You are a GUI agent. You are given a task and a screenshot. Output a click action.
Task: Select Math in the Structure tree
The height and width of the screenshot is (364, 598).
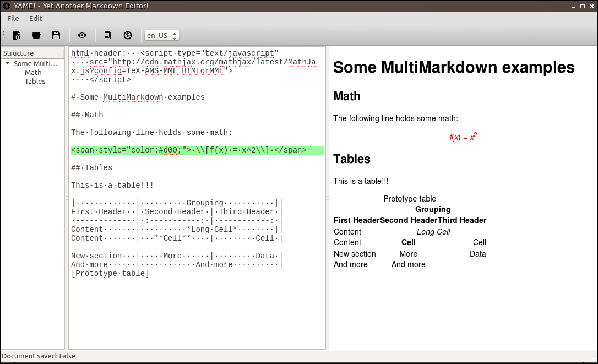coord(33,73)
